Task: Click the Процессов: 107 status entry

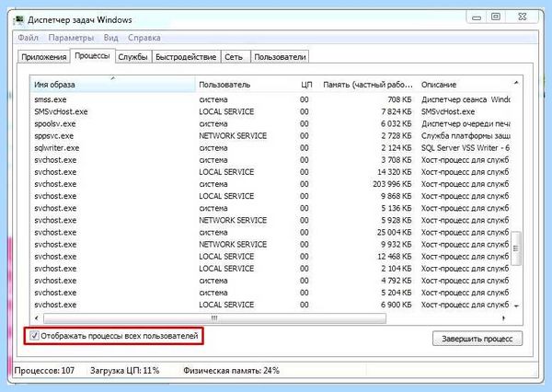Action: pos(44,371)
